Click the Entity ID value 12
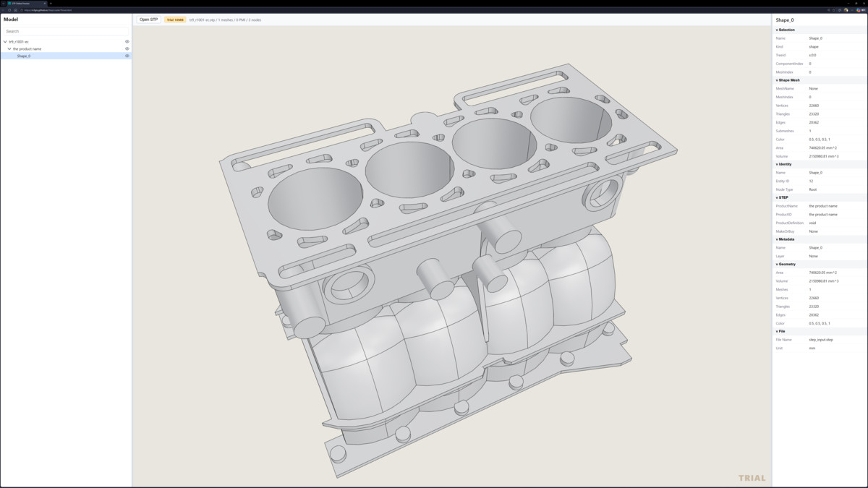Screen dimensions: 868x488 811,181
